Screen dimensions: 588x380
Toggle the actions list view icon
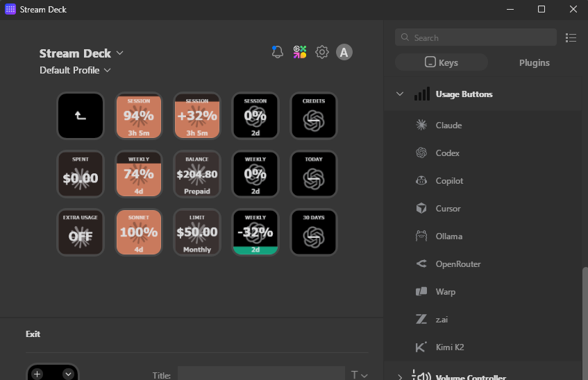(x=571, y=38)
